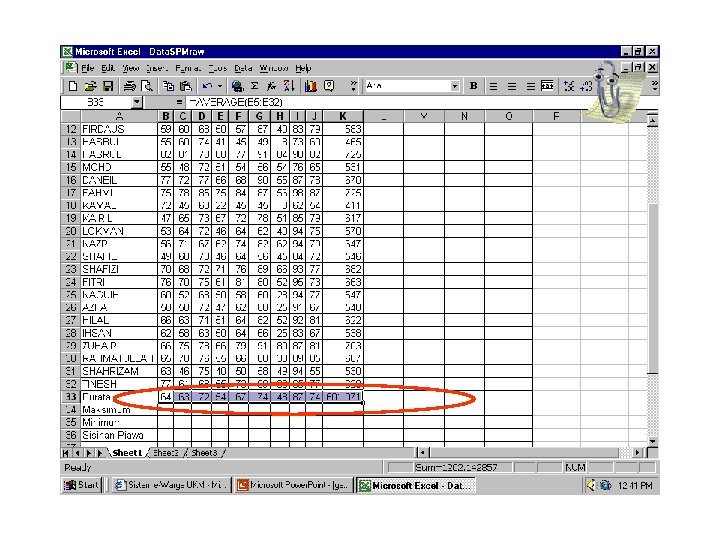Image resolution: width=720 pixels, height=540 pixels.
Task: Create a new workbook via New icon
Action: point(73,86)
